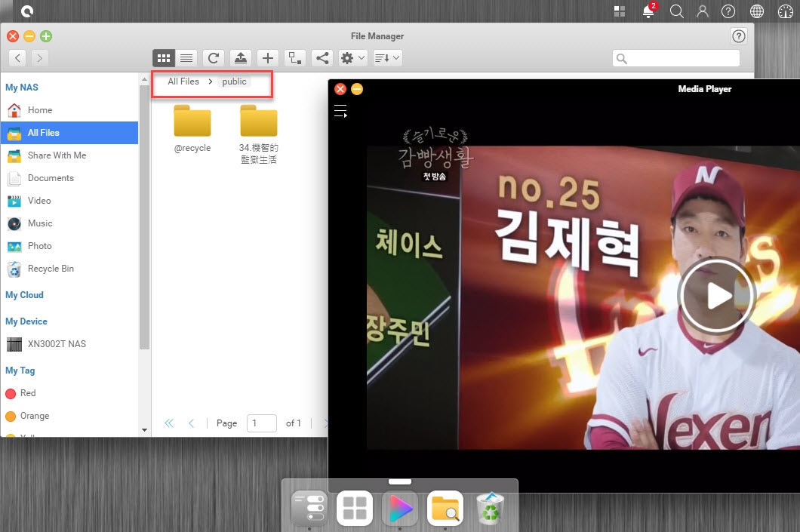Image resolution: width=800 pixels, height=532 pixels.
Task: Open Media Player playlist menu icon
Action: click(340, 111)
